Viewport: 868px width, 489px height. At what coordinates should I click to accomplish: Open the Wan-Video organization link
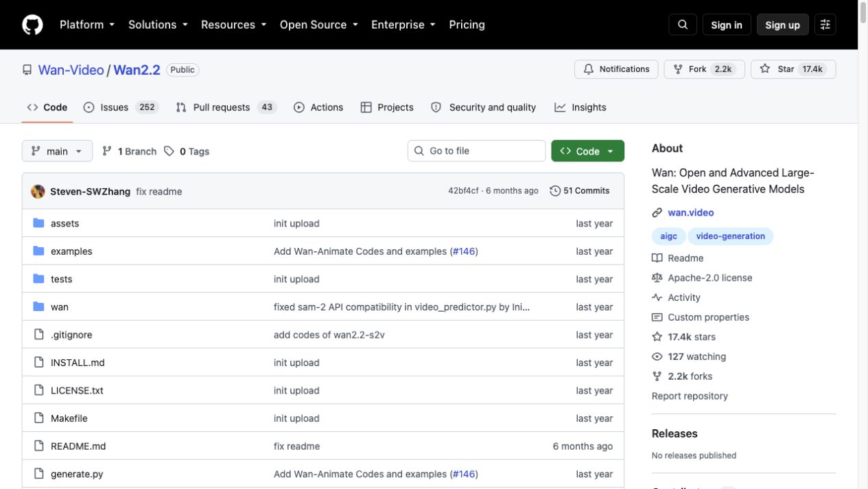point(71,70)
